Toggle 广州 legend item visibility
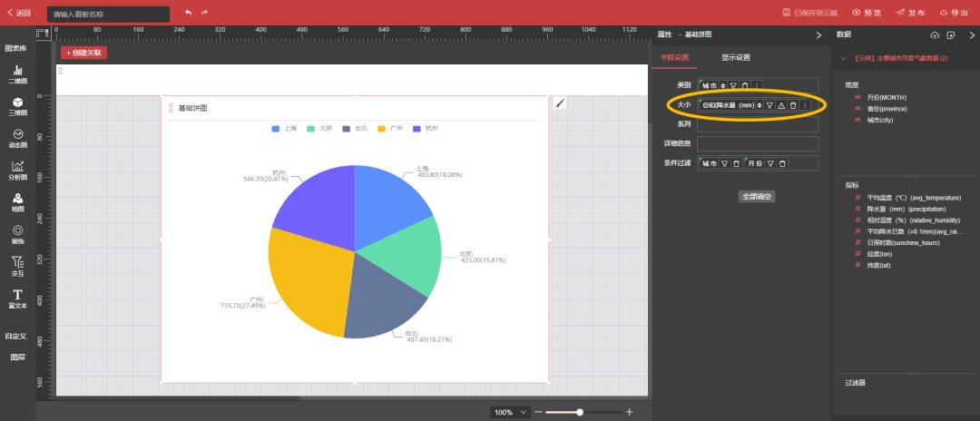The image size is (980, 421). tap(390, 129)
